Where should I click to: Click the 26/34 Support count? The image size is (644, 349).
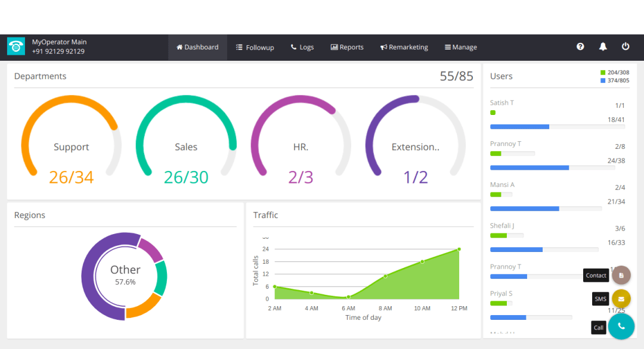click(x=72, y=177)
